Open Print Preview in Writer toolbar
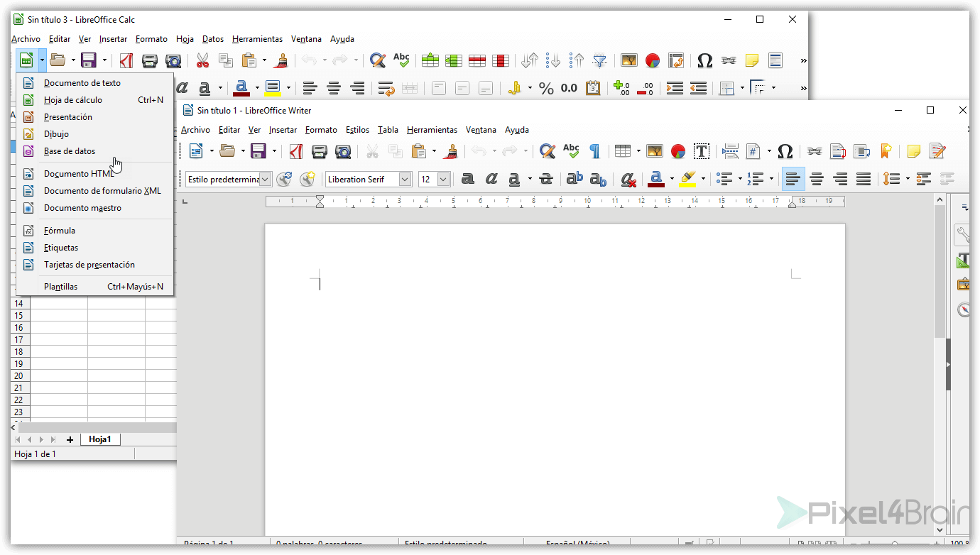This screenshot has width=980, height=555. pos(343,151)
